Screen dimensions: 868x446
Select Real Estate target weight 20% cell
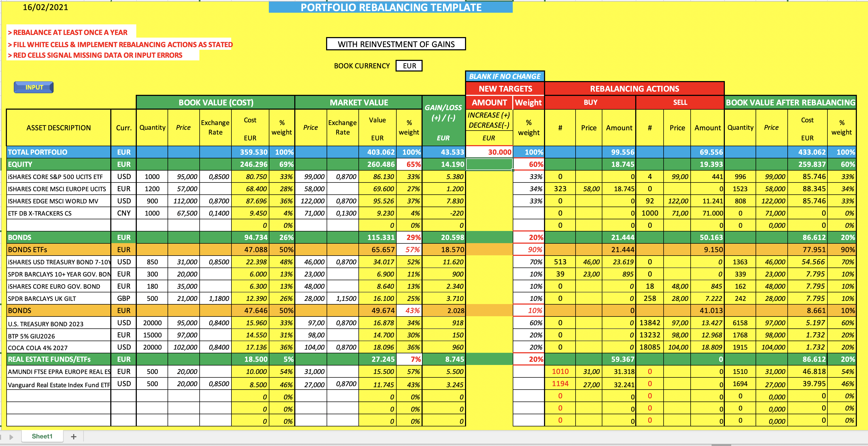[x=529, y=359]
